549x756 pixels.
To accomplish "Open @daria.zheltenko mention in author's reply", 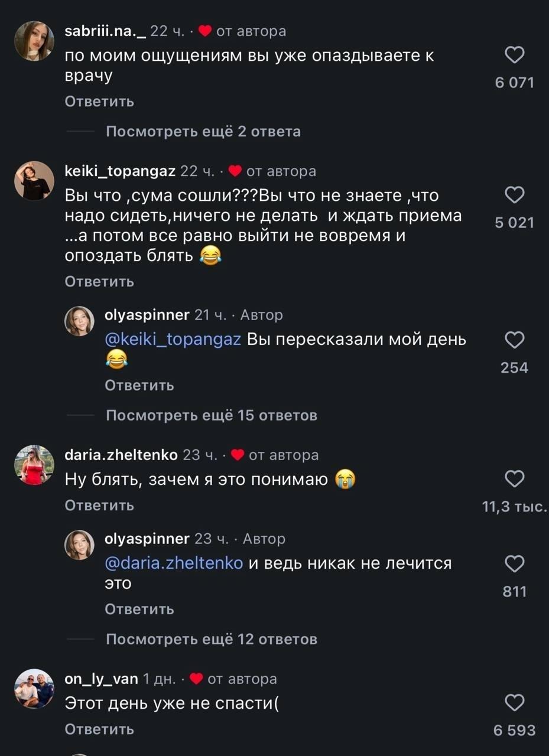I will coord(174,563).
